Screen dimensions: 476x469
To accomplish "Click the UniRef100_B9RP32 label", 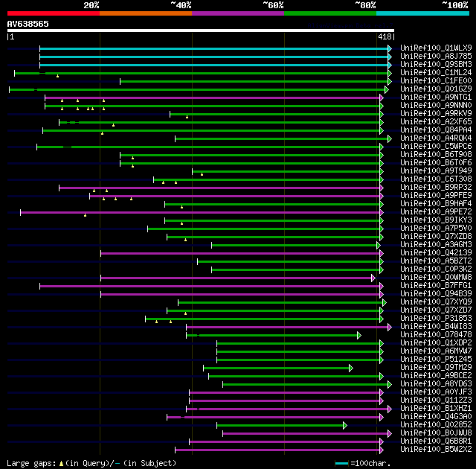I will click(x=436, y=188).
